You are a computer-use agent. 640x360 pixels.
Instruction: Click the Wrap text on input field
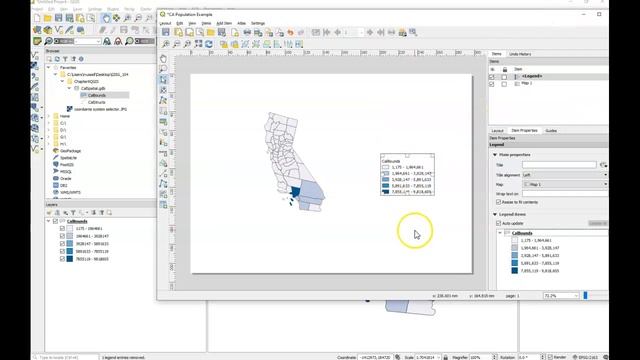[x=565, y=194]
